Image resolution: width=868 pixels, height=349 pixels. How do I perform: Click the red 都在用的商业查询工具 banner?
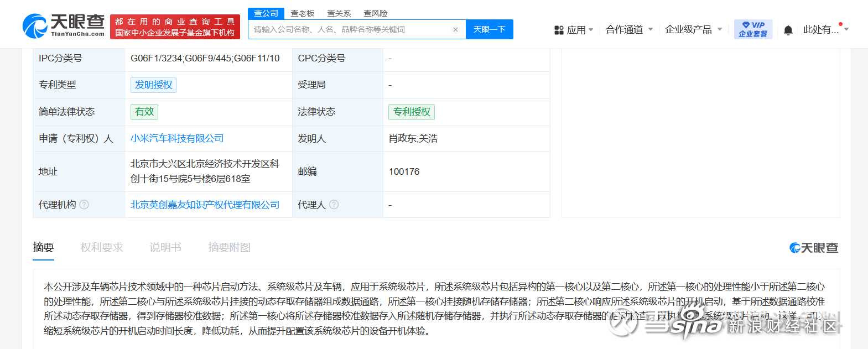coord(175,27)
